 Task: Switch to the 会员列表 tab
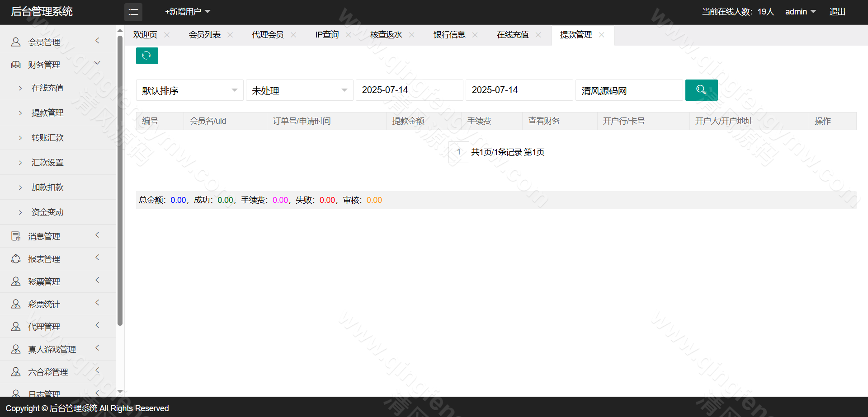205,35
